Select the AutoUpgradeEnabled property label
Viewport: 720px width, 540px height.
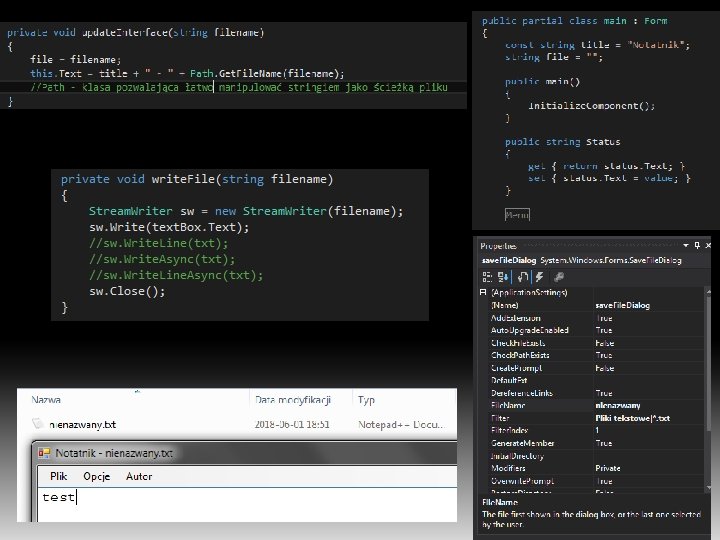(529, 330)
